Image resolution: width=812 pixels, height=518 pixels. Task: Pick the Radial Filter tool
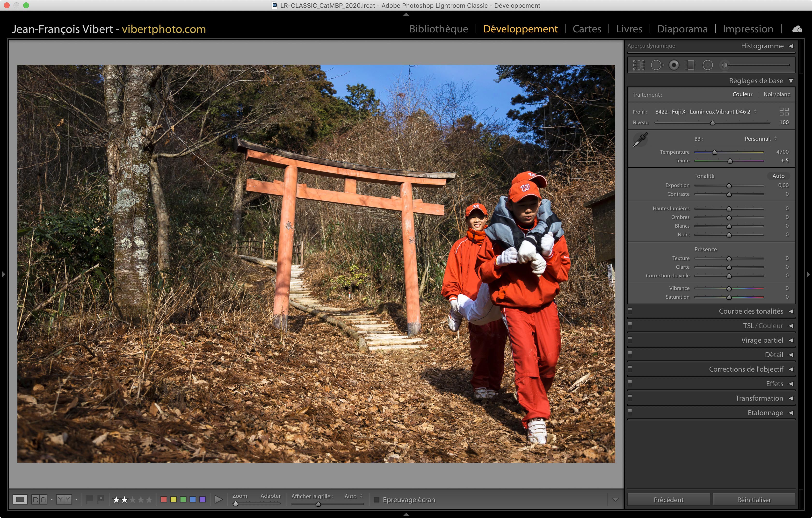tap(707, 65)
